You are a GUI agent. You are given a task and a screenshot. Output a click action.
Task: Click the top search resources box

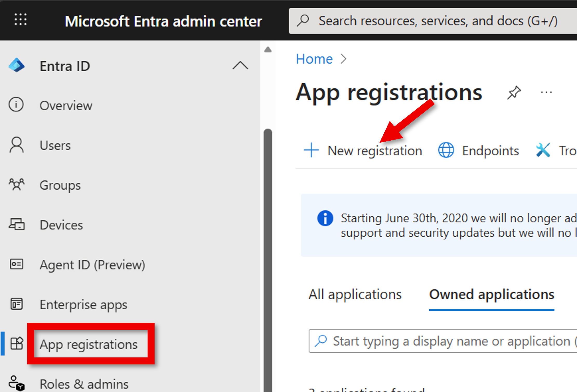click(433, 21)
